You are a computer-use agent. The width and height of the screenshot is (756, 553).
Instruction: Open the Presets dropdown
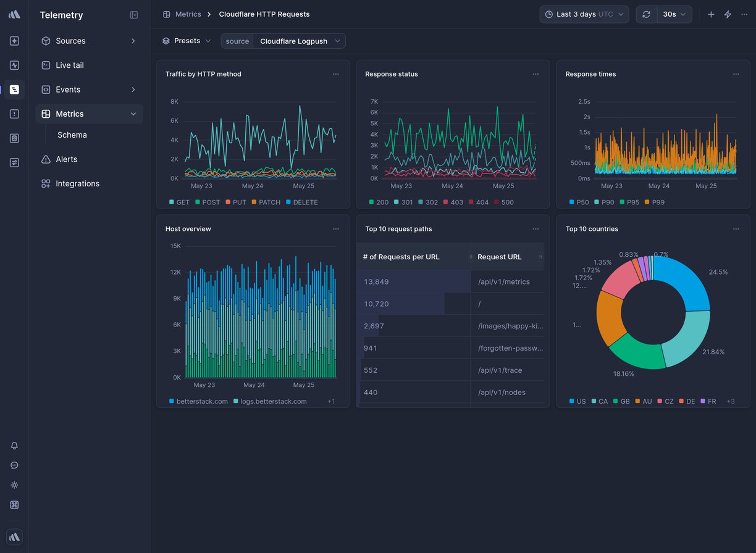187,41
